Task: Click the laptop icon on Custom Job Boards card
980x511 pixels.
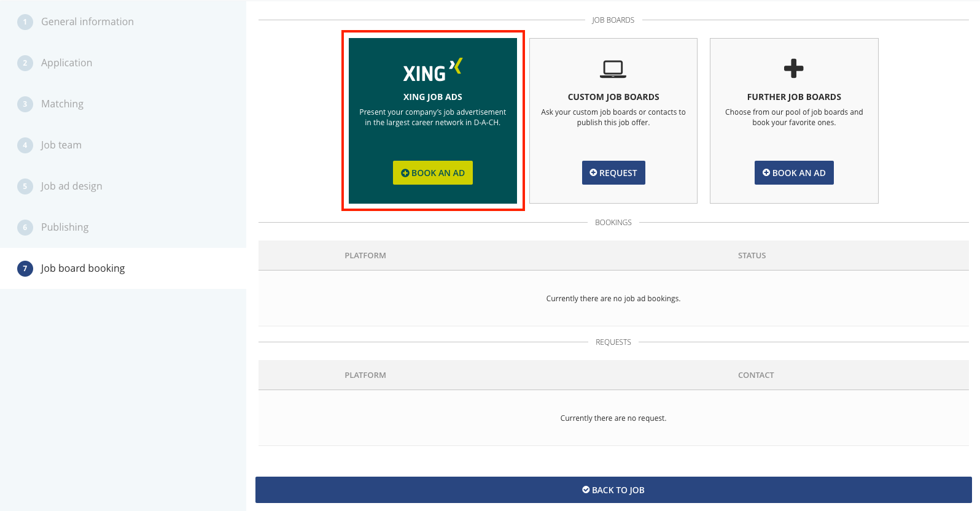Action: [x=613, y=69]
